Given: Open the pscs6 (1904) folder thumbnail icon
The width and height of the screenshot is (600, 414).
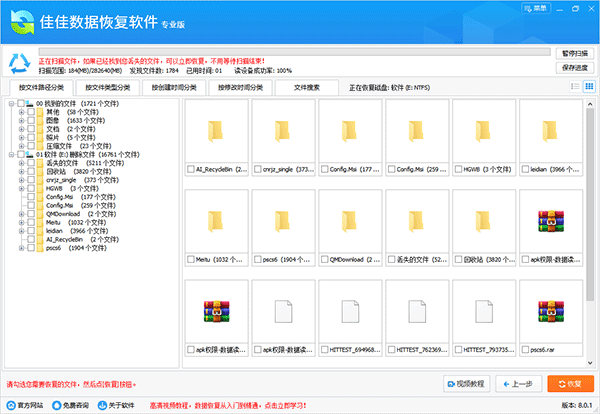Looking at the screenshot, I should (282, 221).
